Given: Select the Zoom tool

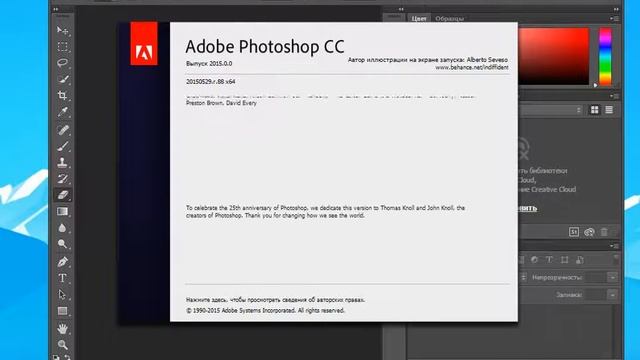Looking at the screenshot, I should coord(62,345).
